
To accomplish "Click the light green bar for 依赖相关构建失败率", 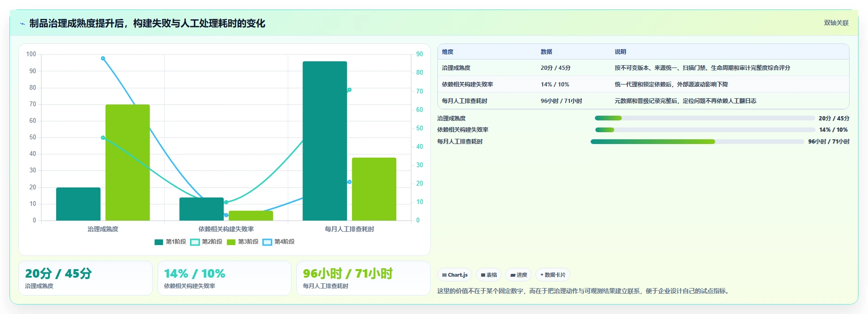I will (251, 216).
